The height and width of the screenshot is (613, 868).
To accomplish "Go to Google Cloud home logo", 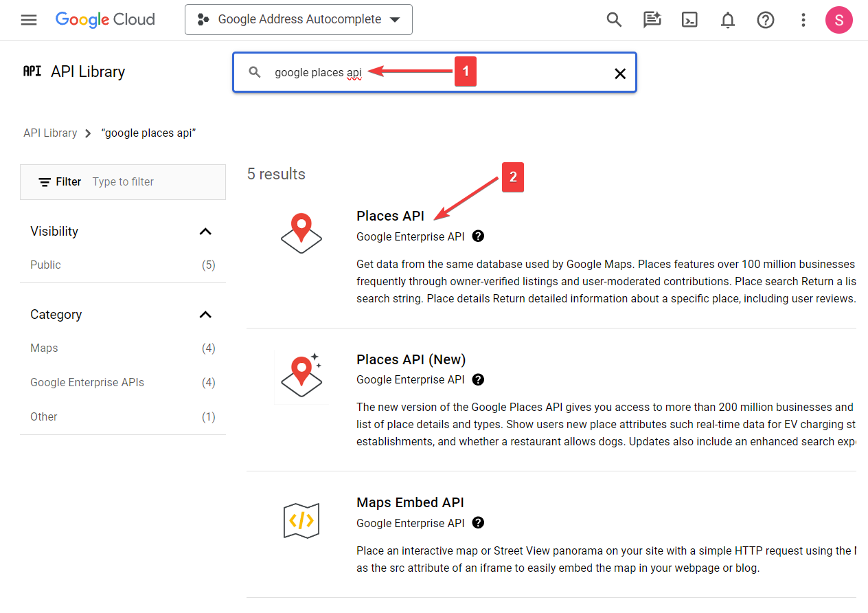I will coord(105,19).
